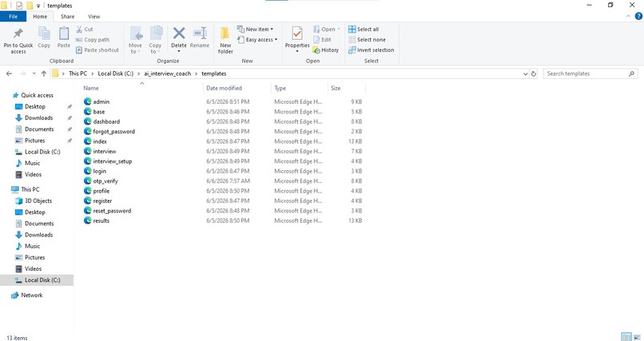The width and height of the screenshot is (644, 341).
Task: Select the admin file
Action: tap(101, 101)
